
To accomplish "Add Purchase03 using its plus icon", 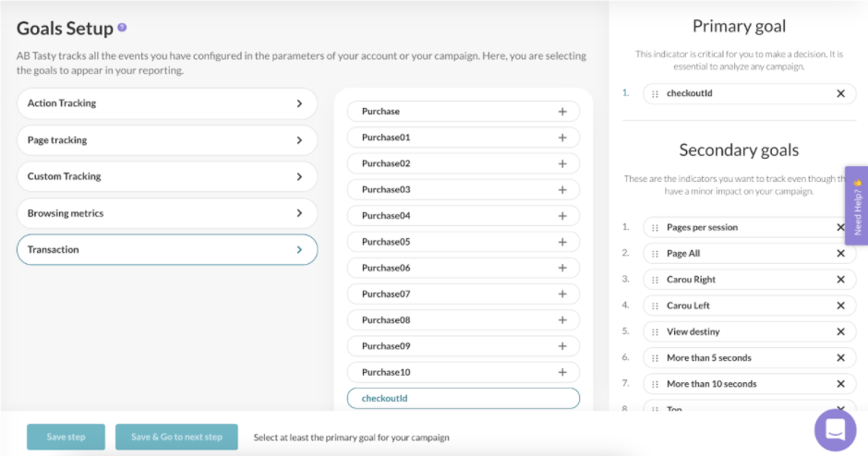I will click(562, 190).
